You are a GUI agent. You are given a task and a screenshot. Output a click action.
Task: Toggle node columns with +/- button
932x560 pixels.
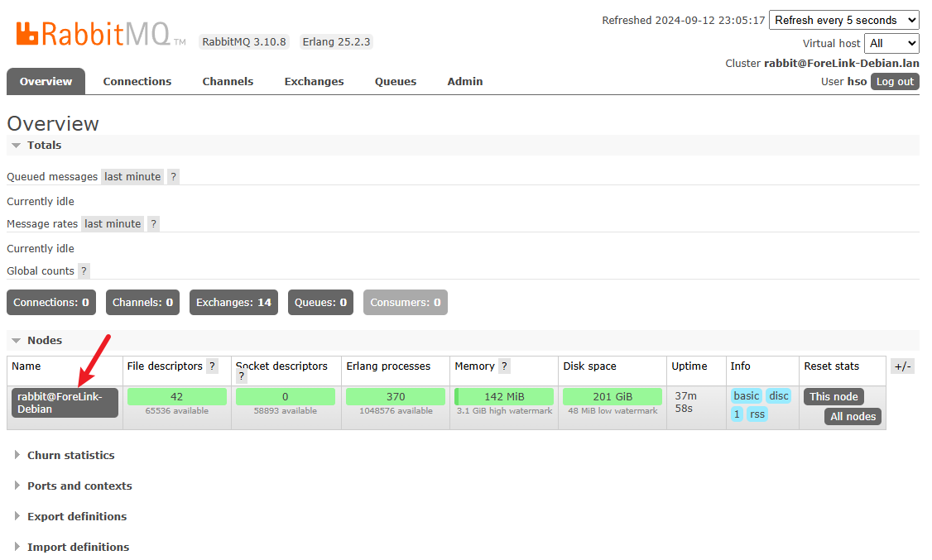coord(902,366)
